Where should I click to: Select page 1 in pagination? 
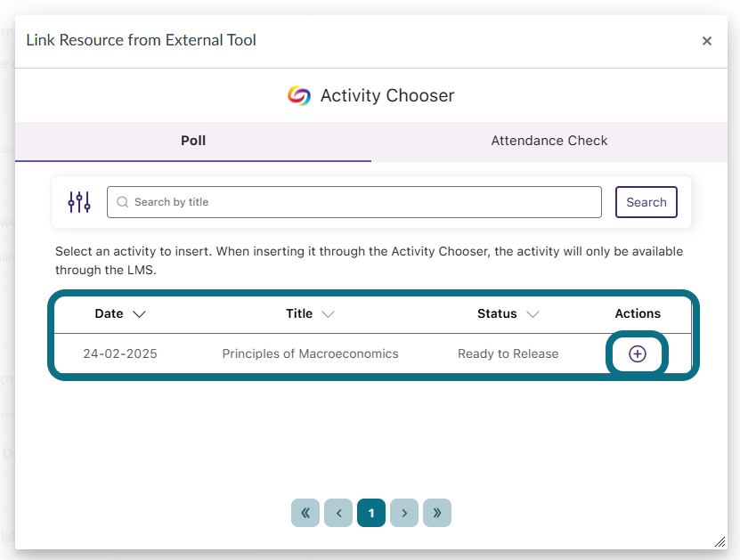[x=371, y=513]
